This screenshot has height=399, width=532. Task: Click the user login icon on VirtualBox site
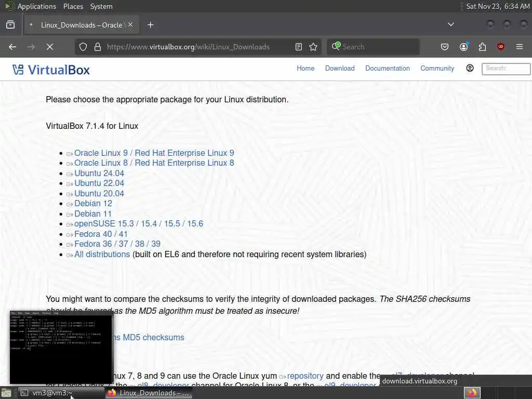point(470,68)
